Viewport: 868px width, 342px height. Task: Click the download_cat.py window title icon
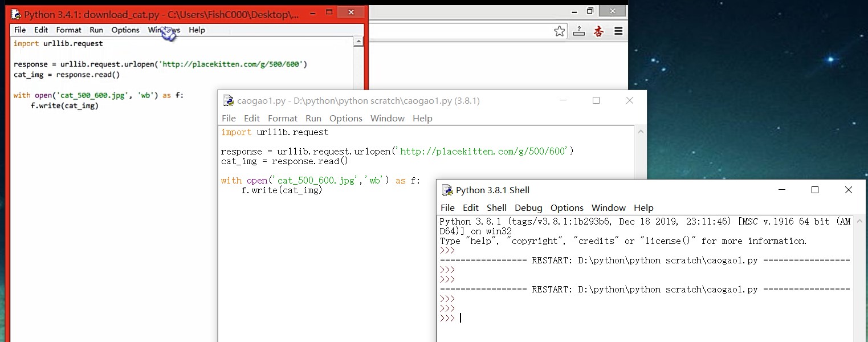click(17, 15)
